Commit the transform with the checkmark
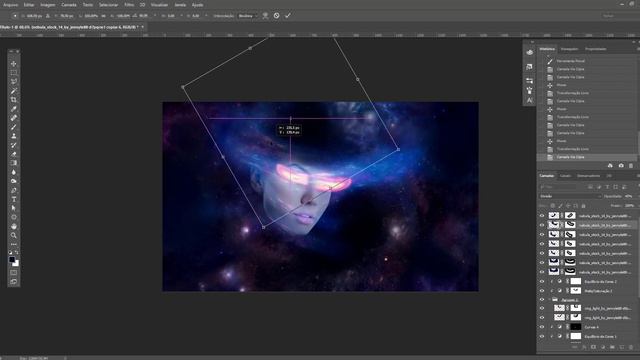Screen dimensions: 640x360 (288, 16)
